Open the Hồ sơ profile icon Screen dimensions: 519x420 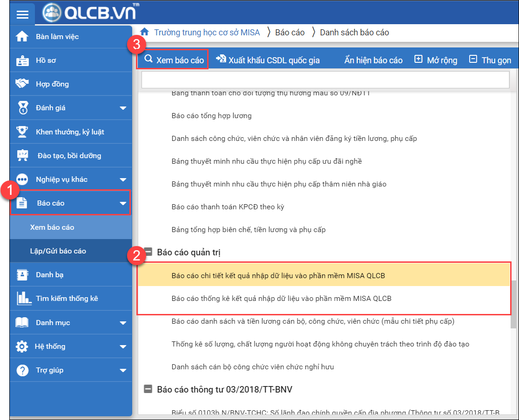[22, 60]
